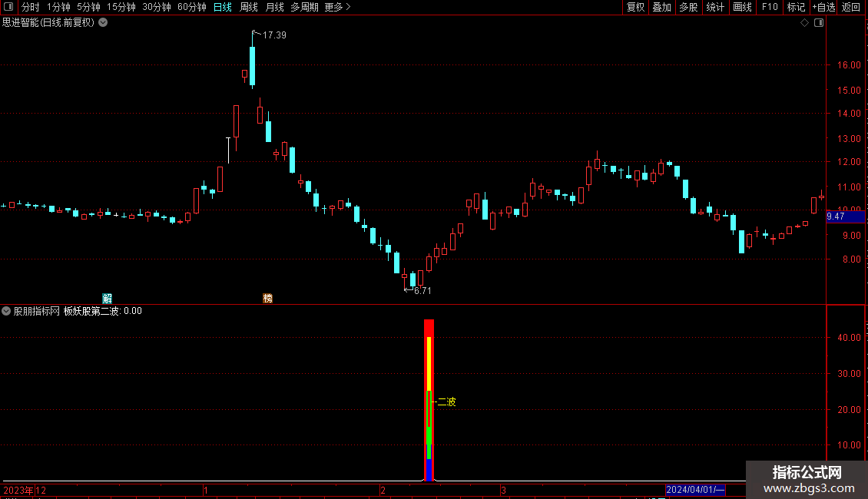Select the 1分钟 period
The height and width of the screenshot is (499, 868).
(58, 7)
